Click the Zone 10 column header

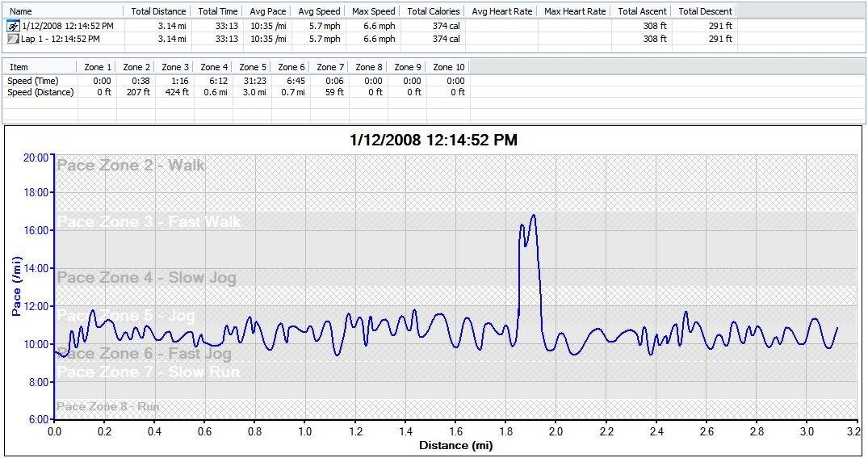[449, 67]
